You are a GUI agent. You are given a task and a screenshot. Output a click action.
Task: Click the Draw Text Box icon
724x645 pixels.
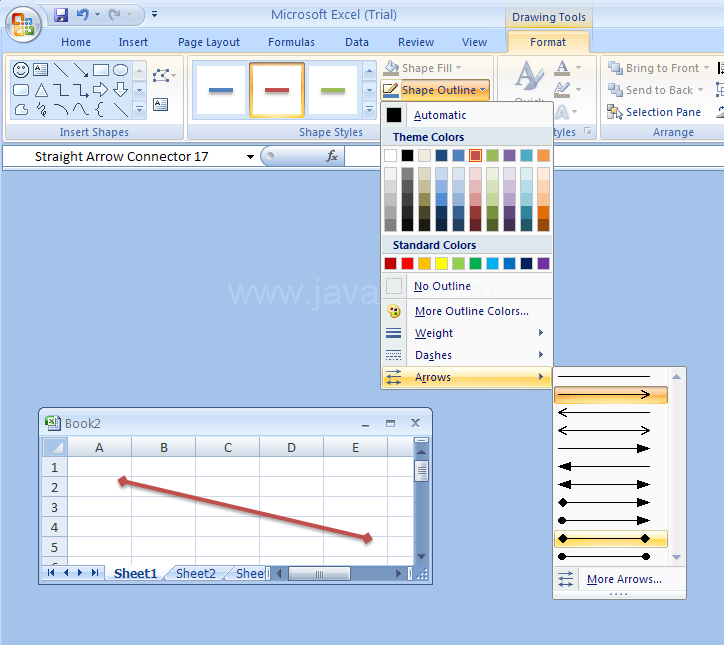pos(160,104)
